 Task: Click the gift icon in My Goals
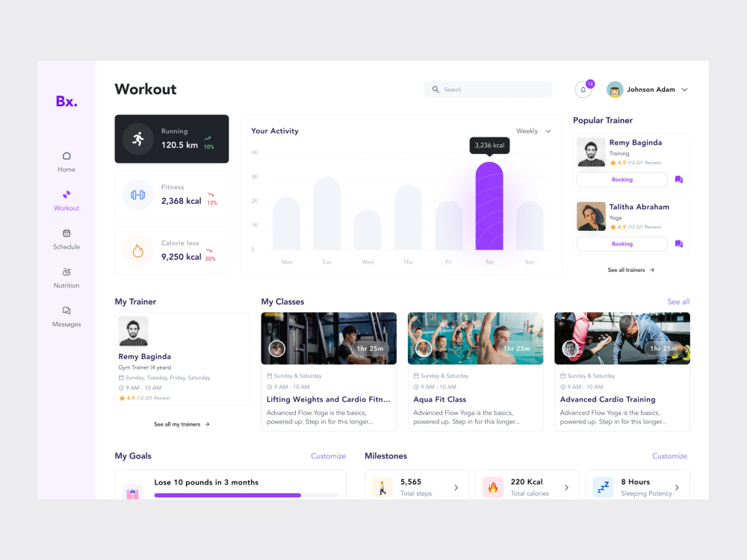pos(132,494)
